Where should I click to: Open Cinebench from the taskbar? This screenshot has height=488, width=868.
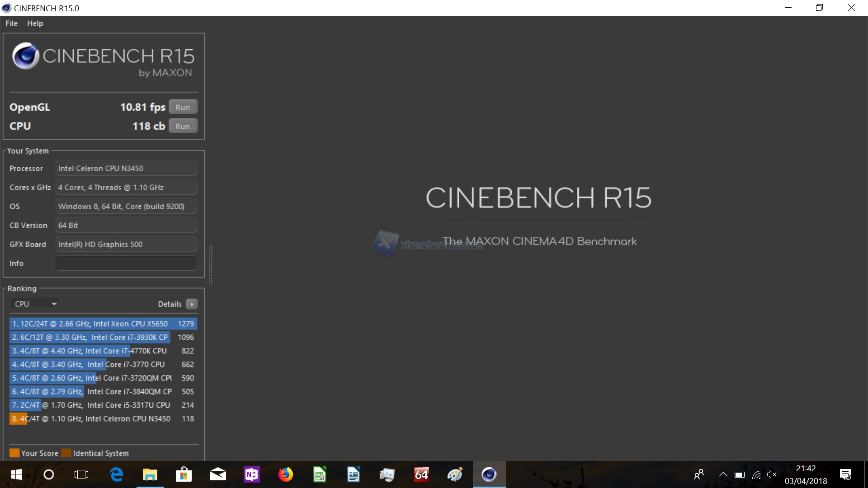point(489,474)
